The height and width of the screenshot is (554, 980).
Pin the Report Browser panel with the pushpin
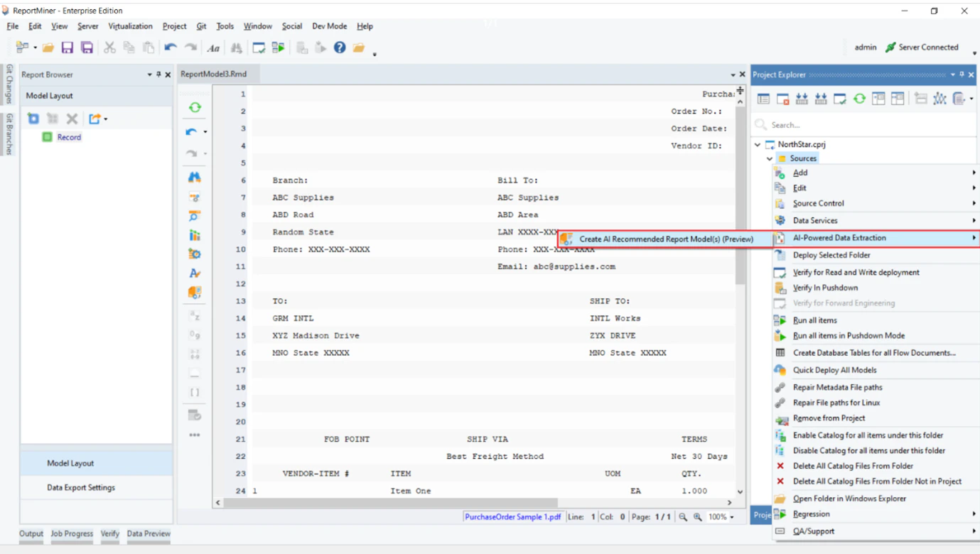158,74
